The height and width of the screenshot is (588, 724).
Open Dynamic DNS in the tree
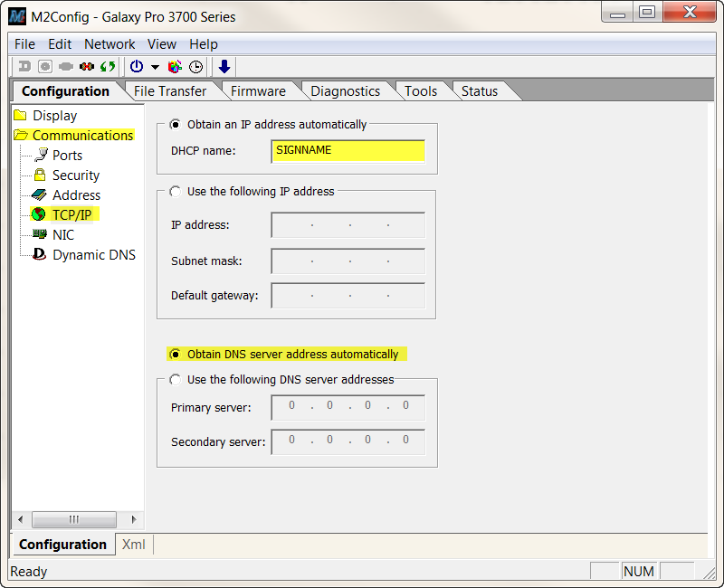click(93, 255)
